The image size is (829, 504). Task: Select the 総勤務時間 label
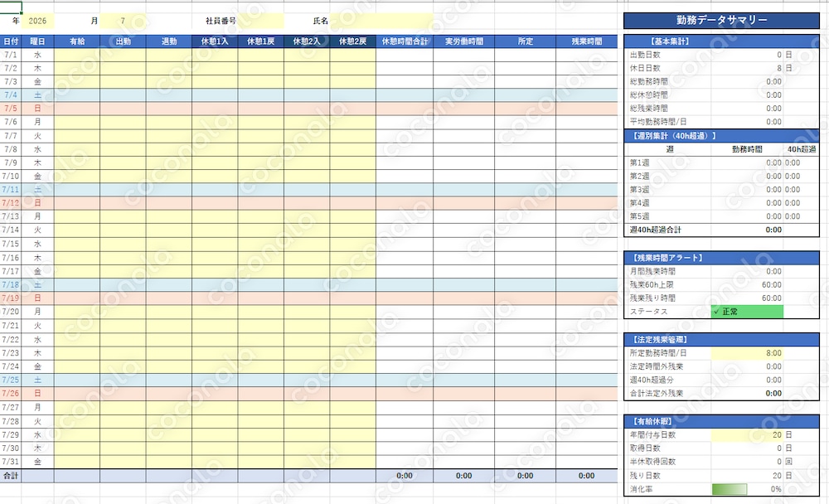click(x=649, y=81)
